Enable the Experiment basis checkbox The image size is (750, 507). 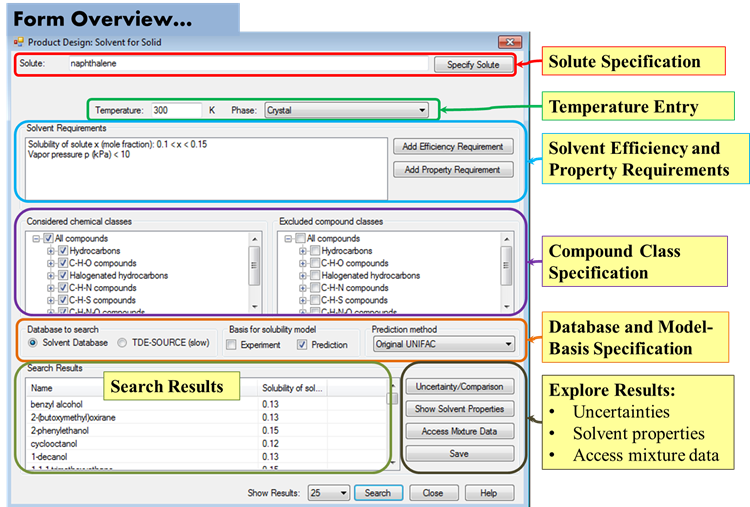pos(232,344)
